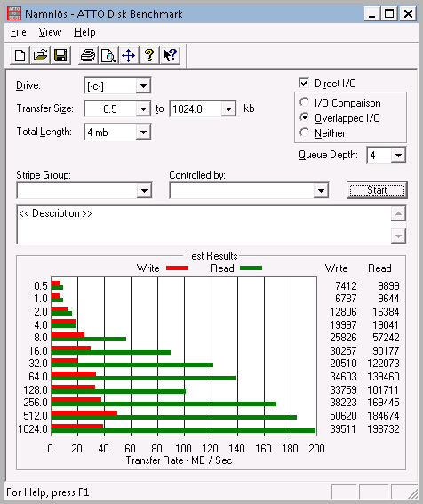The image size is (423, 504).
Task: Choose the Neither radio option
Action: pyautogui.click(x=304, y=132)
